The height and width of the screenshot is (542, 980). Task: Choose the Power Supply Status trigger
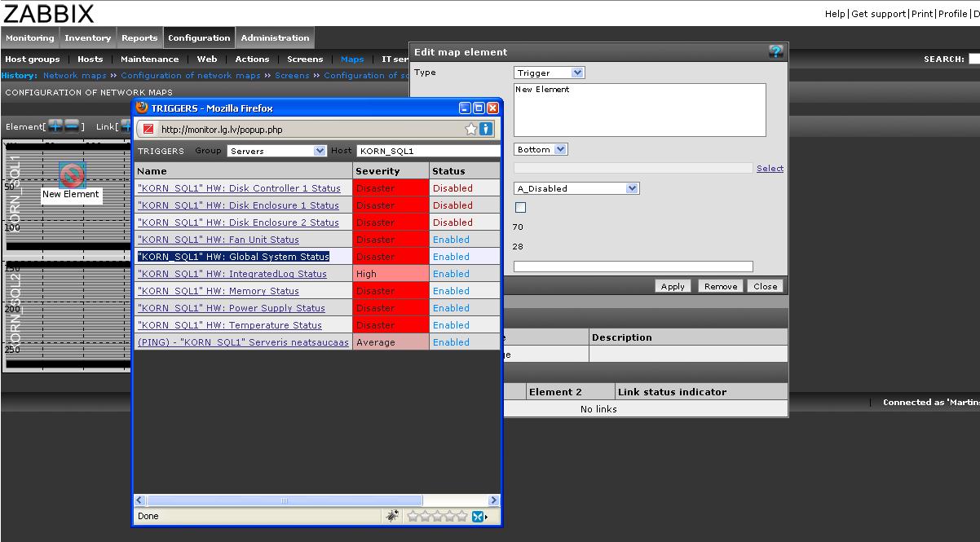[x=232, y=308]
